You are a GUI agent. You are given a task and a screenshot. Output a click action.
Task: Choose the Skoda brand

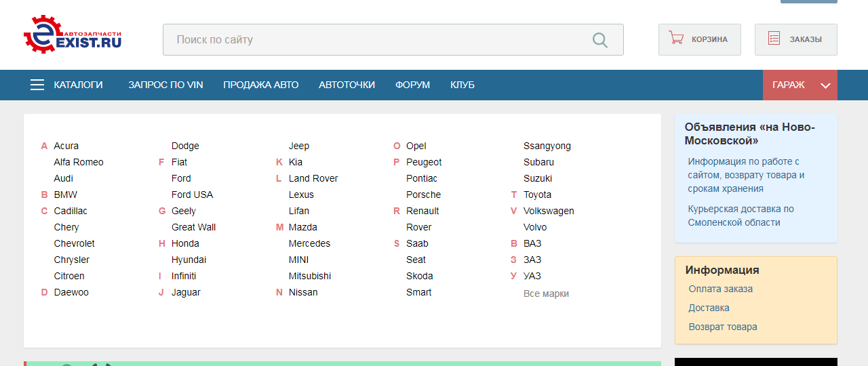420,276
